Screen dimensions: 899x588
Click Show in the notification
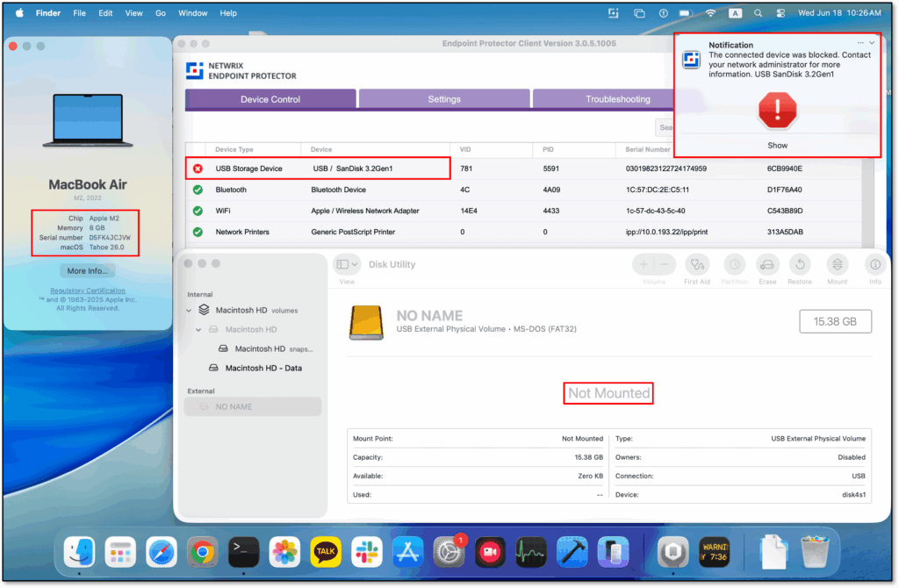778,146
